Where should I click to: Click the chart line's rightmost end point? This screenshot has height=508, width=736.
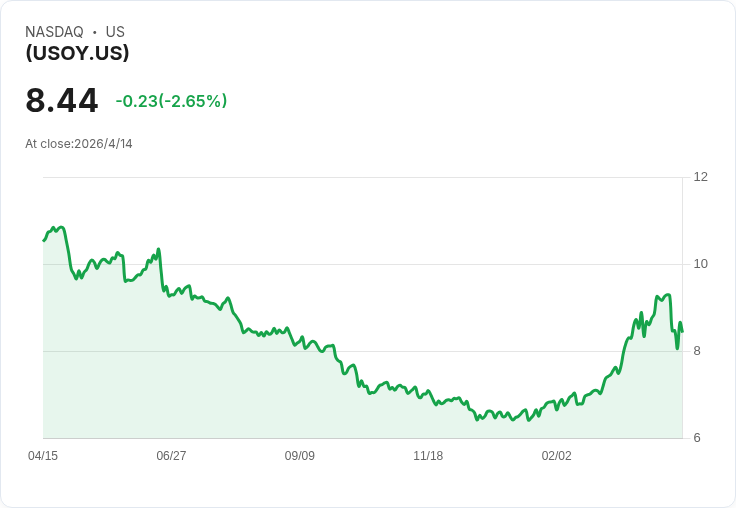[682, 332]
